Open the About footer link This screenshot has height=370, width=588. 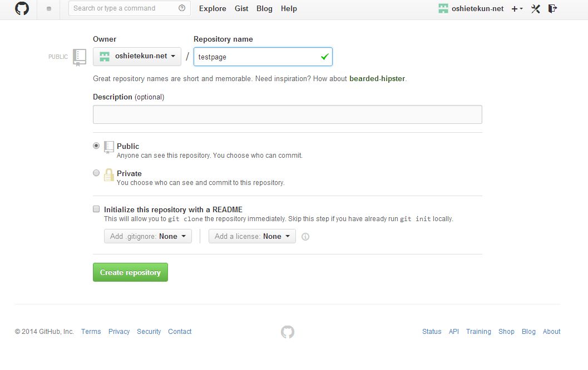pos(552,332)
